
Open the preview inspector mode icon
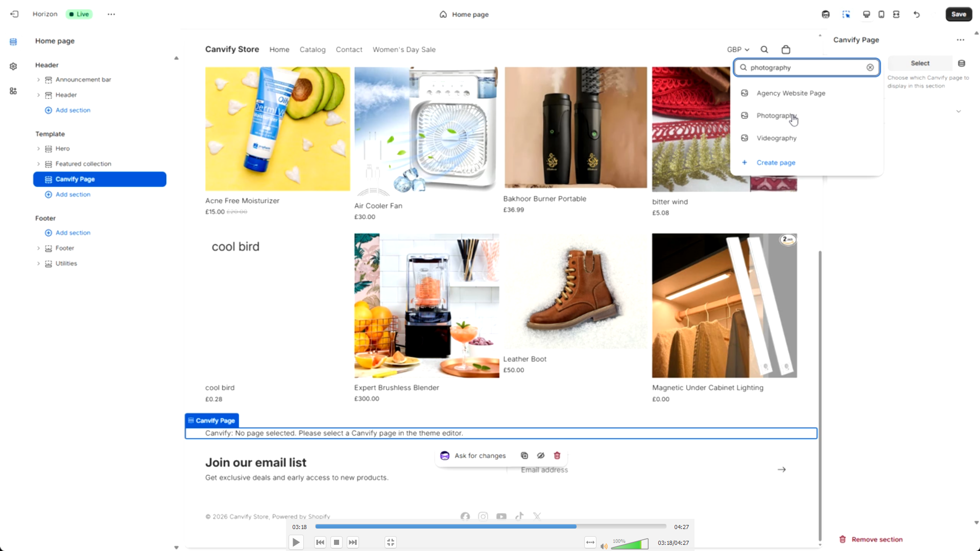click(846, 14)
